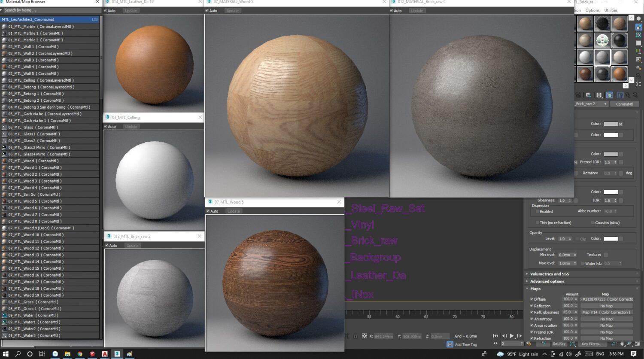Click the Add Time Tag cube icon
644x359 pixels.
click(450, 344)
